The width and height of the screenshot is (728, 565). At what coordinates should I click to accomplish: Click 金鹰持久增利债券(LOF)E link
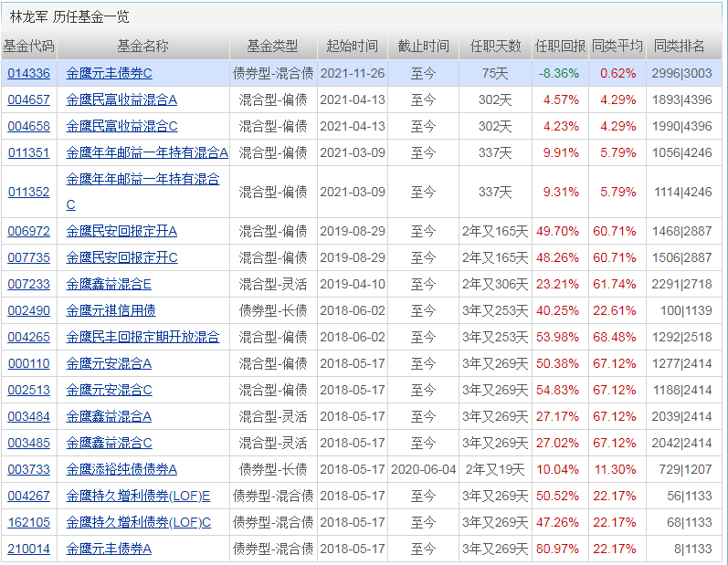138,497
